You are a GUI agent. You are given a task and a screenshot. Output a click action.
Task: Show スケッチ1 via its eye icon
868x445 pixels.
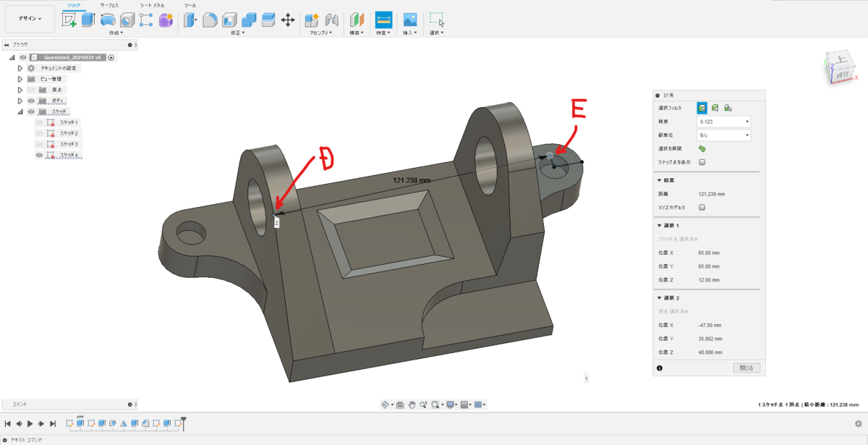(40, 122)
